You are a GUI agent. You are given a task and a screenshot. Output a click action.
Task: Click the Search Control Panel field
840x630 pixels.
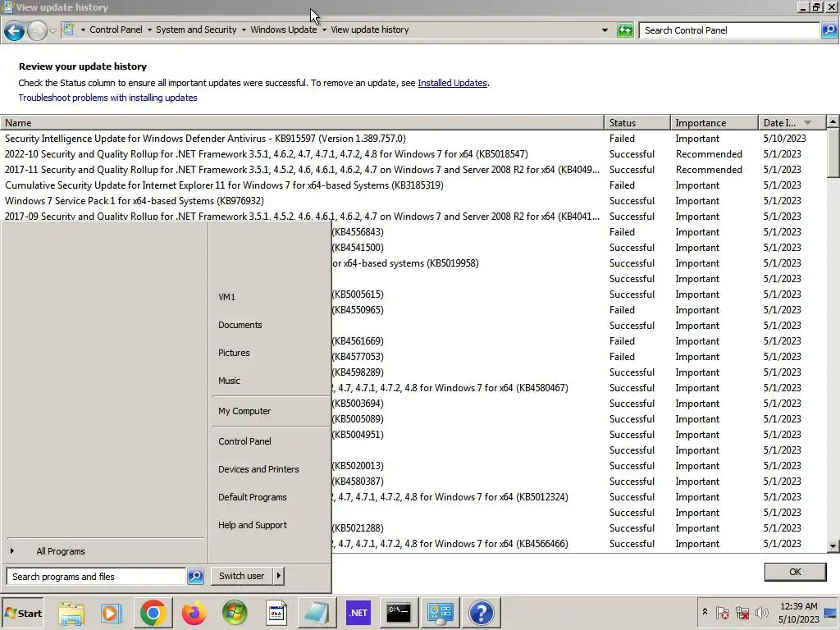click(729, 30)
